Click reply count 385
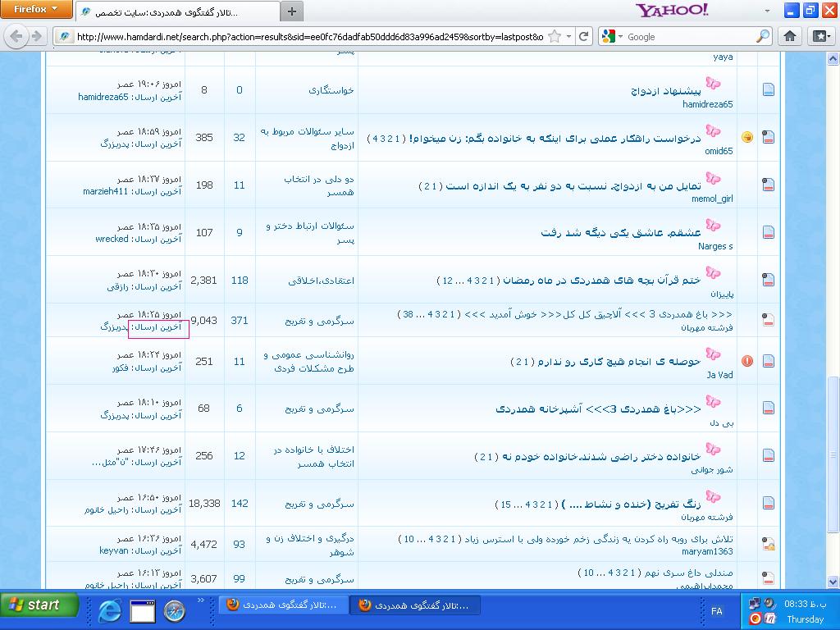 tap(204, 138)
